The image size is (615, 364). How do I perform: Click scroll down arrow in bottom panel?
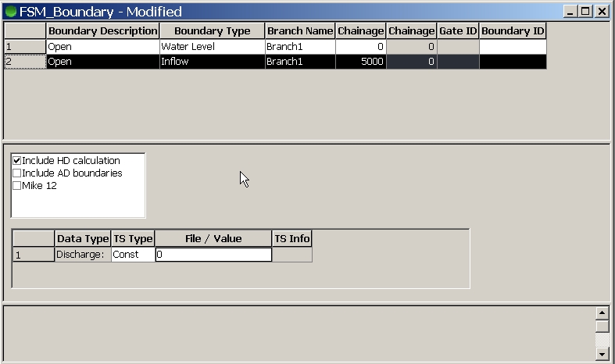(602, 355)
